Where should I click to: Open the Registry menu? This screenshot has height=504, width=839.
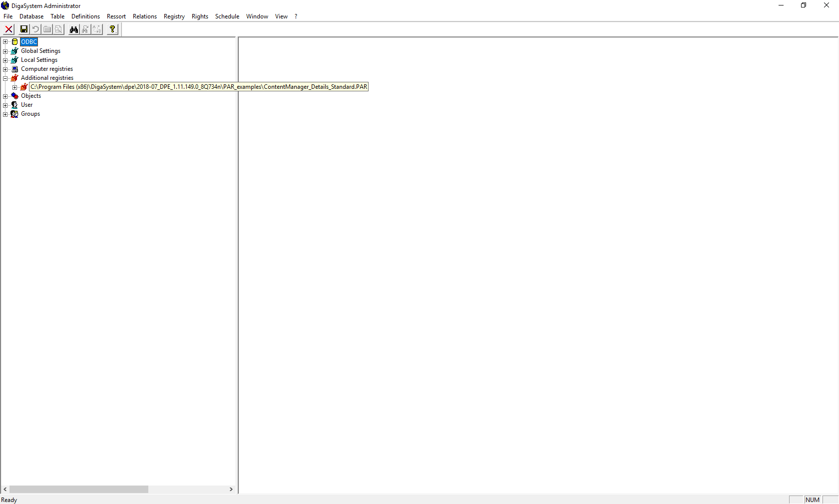tap(174, 16)
